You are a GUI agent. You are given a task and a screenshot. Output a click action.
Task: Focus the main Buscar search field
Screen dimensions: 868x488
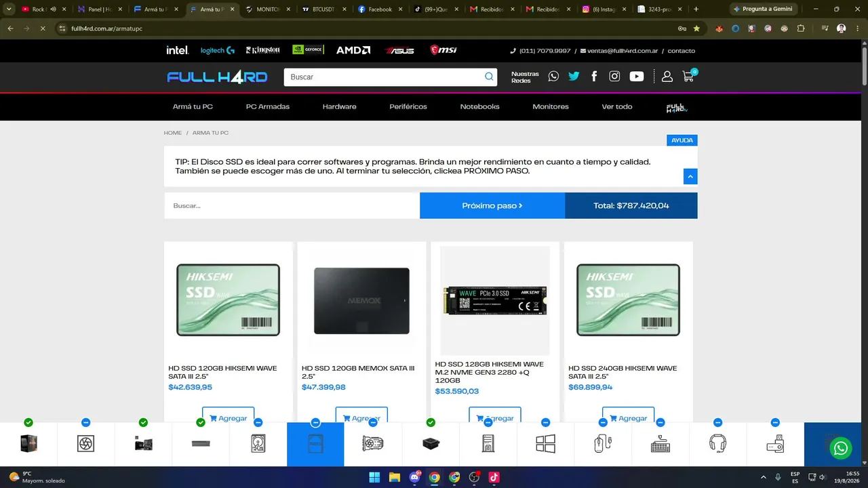click(x=384, y=77)
